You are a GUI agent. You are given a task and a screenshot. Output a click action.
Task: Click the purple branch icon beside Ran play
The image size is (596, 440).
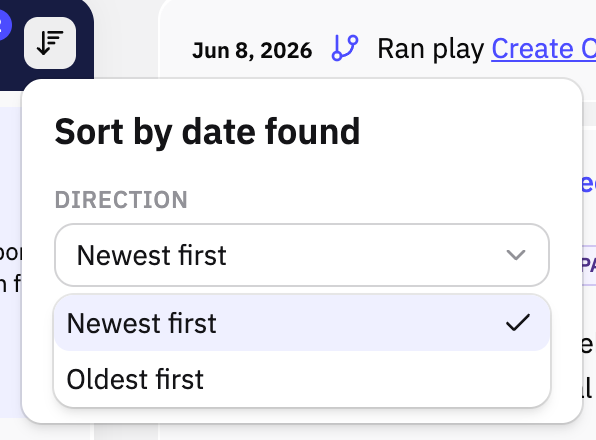tap(345, 48)
